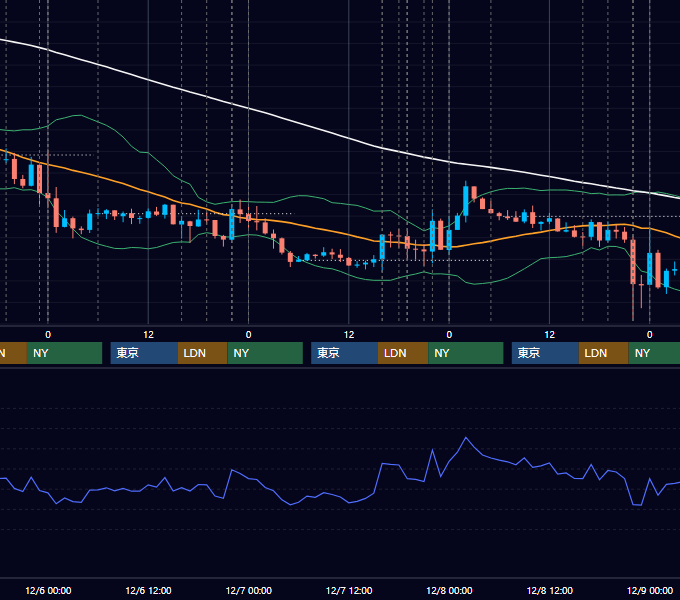Select NY session block spanning 12/7 00:00
The image size is (680, 600).
click(x=265, y=353)
